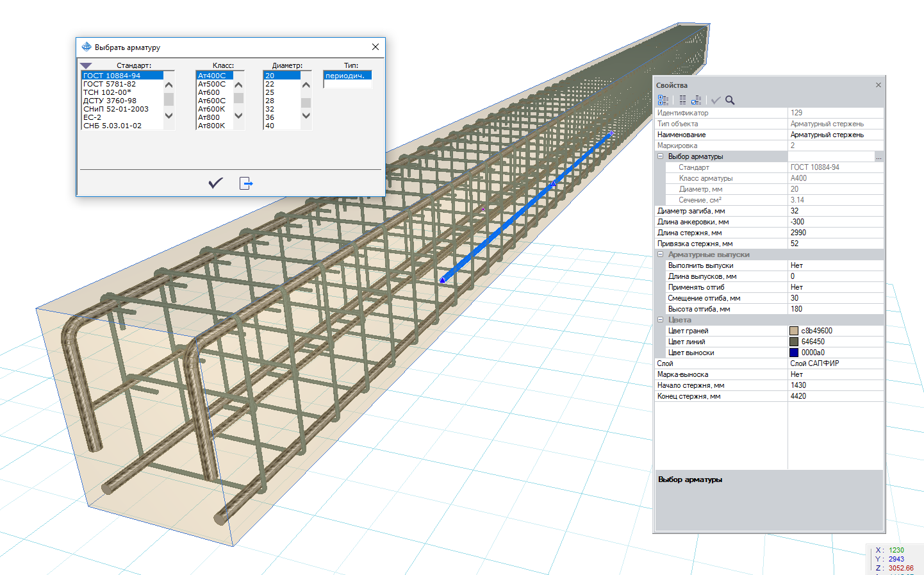924x575 pixels.
Task: Click the Цвет граней color swatch
Action: pyautogui.click(x=794, y=331)
